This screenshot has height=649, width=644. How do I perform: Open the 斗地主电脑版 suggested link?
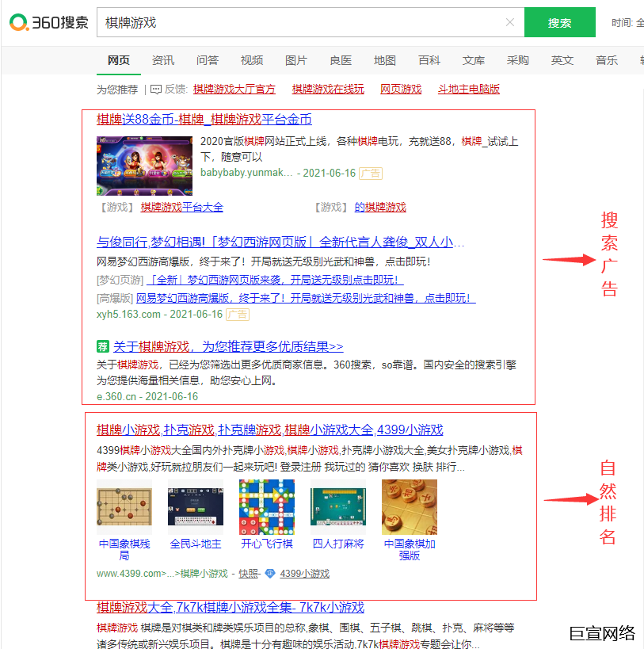(467, 89)
